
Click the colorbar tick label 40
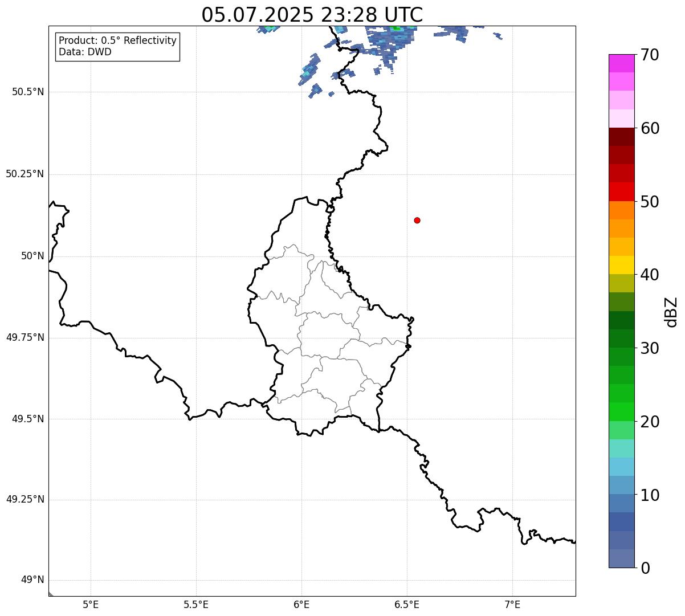tap(650, 275)
